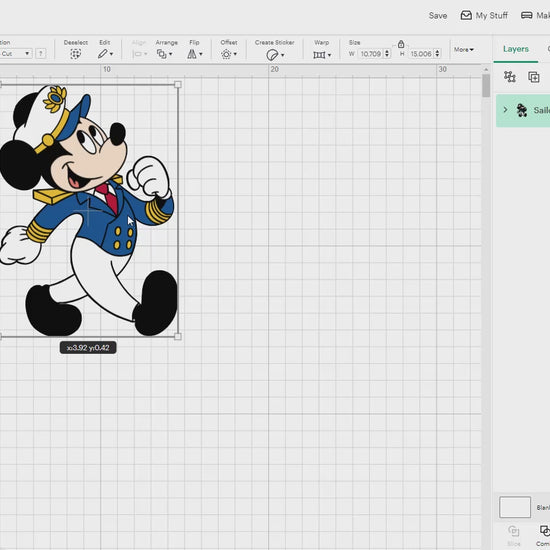Switch to the Layers tab

coord(516,49)
